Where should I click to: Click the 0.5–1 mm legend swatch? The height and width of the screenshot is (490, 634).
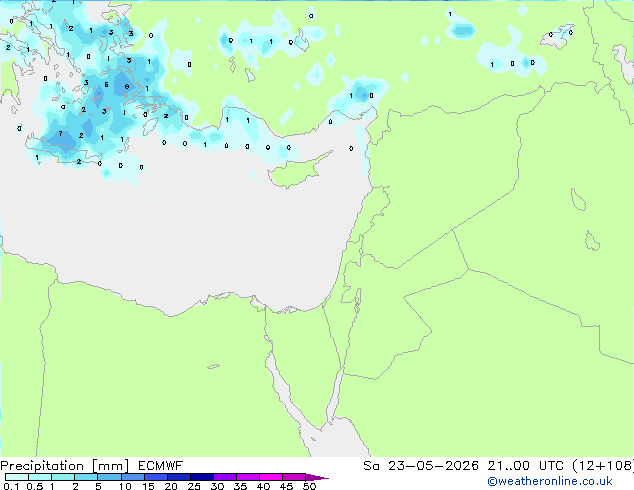40,477
